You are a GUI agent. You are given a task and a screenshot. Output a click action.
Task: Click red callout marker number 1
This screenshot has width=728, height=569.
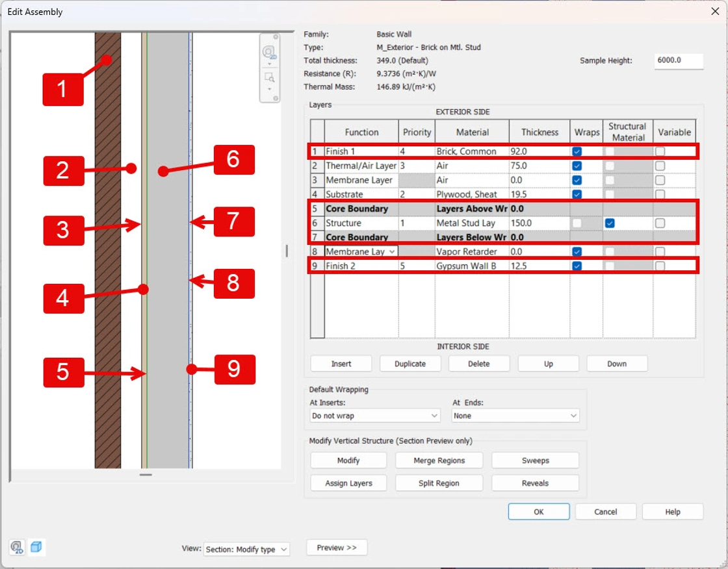pos(62,89)
